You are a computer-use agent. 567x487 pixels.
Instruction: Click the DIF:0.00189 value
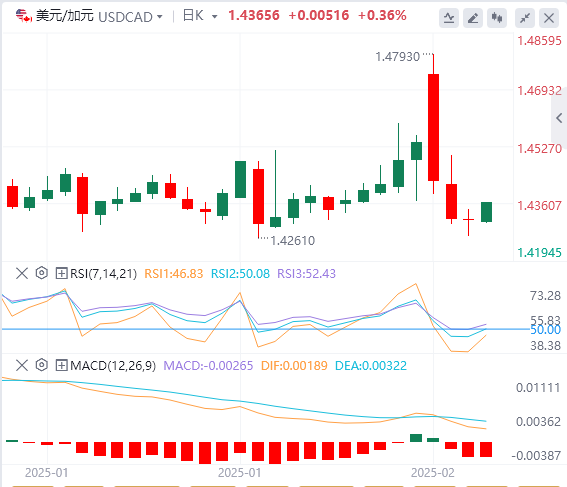point(294,366)
